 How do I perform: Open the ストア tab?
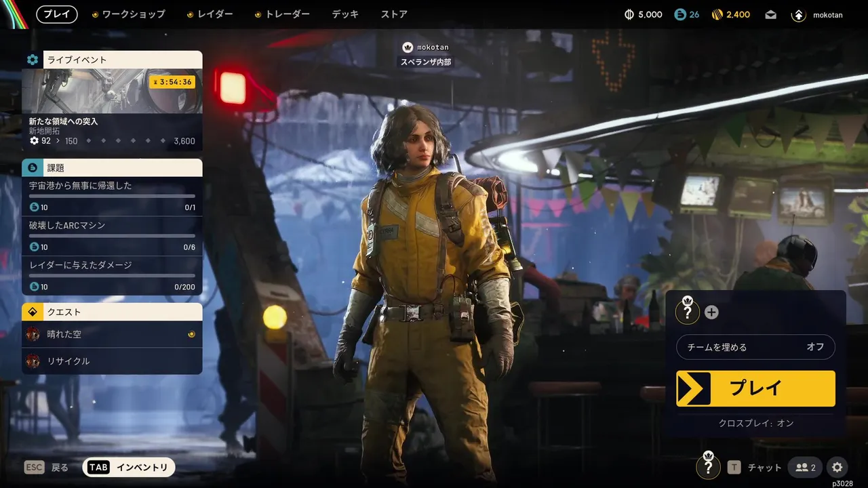[394, 14]
